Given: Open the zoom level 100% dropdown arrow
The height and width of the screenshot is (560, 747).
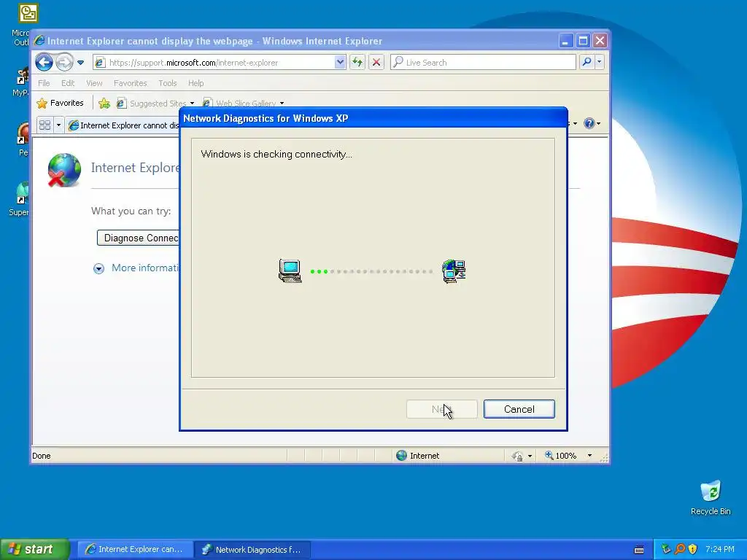Looking at the screenshot, I should [x=589, y=456].
